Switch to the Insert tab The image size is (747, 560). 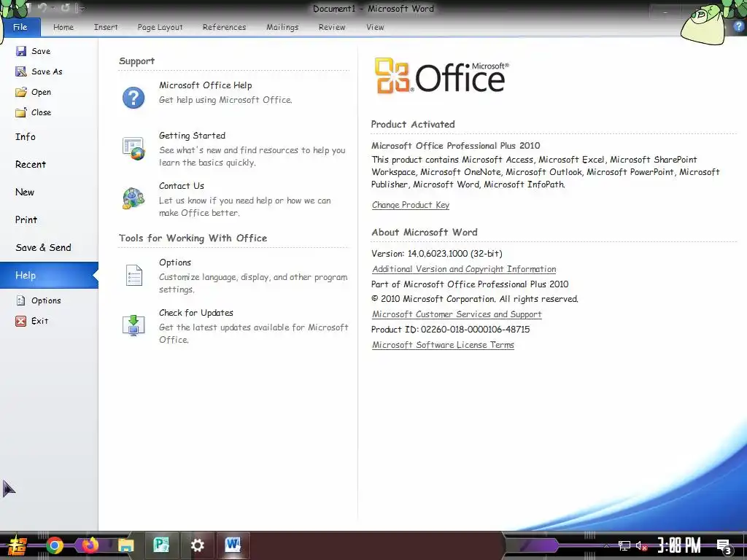click(106, 27)
